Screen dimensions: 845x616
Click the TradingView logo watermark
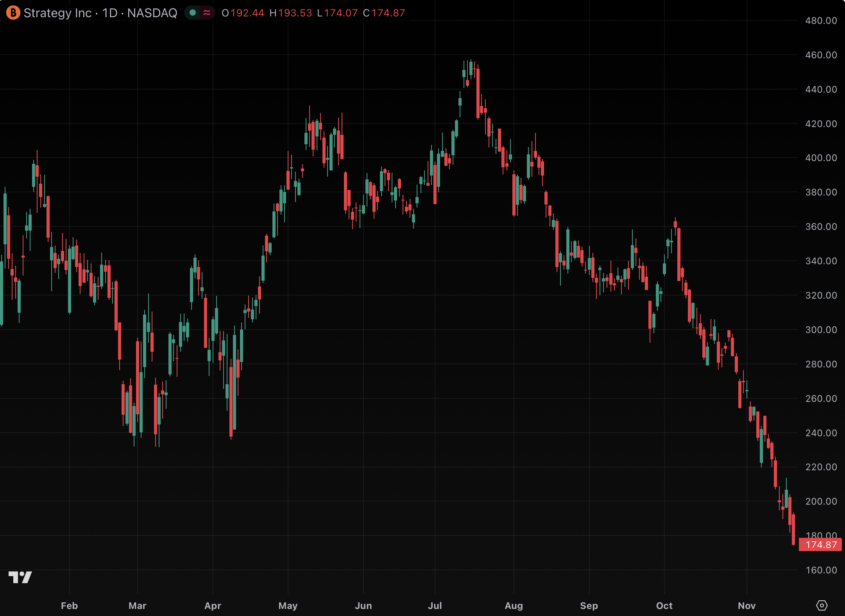pyautogui.click(x=20, y=577)
